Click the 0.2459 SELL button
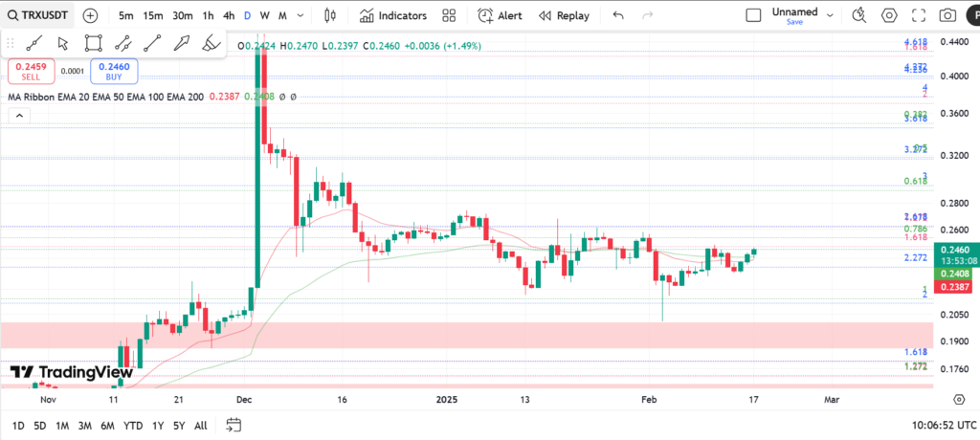The image size is (980, 440). [30, 71]
